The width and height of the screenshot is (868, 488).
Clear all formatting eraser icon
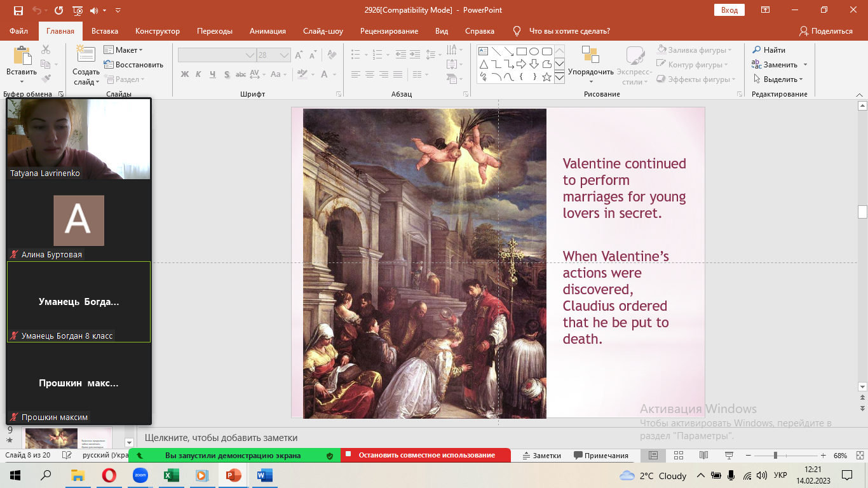(x=331, y=55)
